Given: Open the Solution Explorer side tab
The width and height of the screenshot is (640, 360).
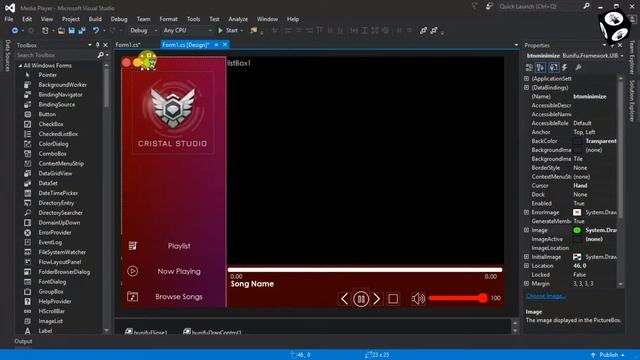Looking at the screenshot, I should (632, 100).
